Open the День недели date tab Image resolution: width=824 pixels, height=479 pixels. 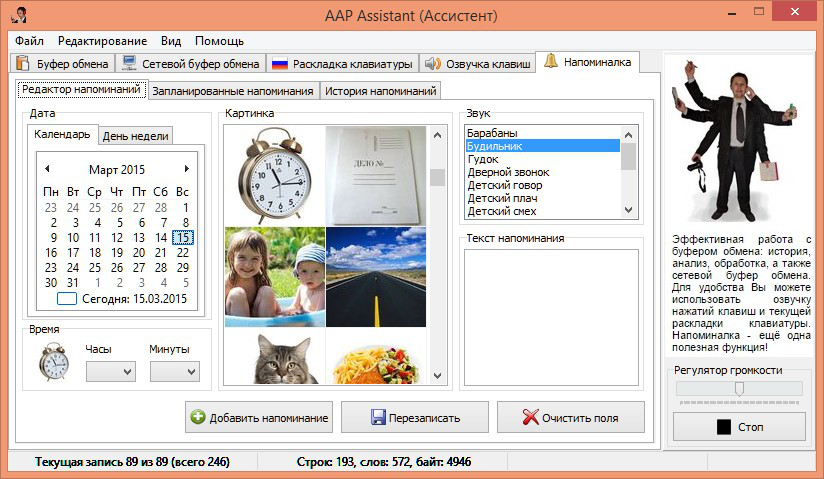(x=135, y=135)
